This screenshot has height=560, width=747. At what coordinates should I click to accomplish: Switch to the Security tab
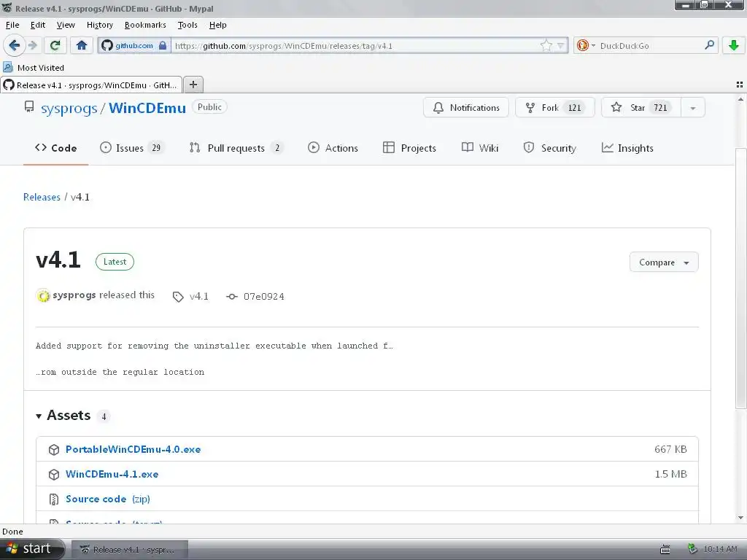549,148
